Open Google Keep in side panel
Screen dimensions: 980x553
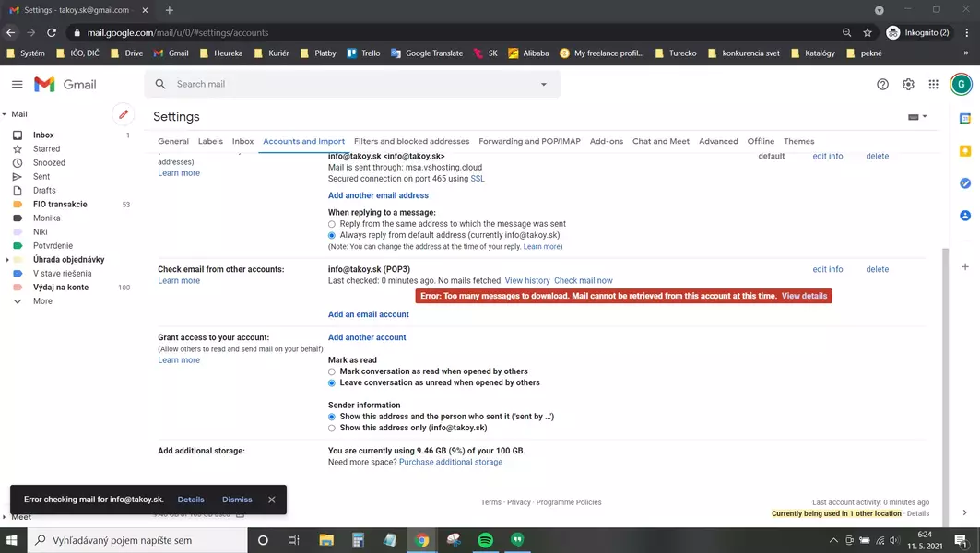pyautogui.click(x=965, y=151)
